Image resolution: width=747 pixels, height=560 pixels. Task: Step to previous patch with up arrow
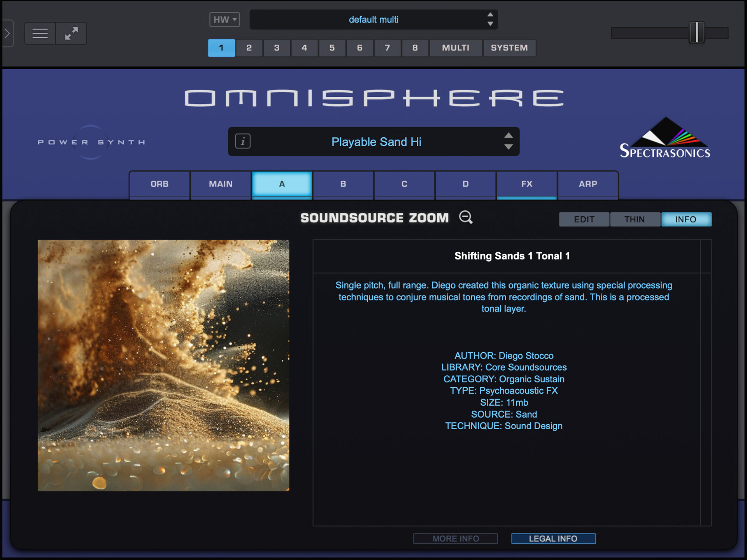coord(509,135)
